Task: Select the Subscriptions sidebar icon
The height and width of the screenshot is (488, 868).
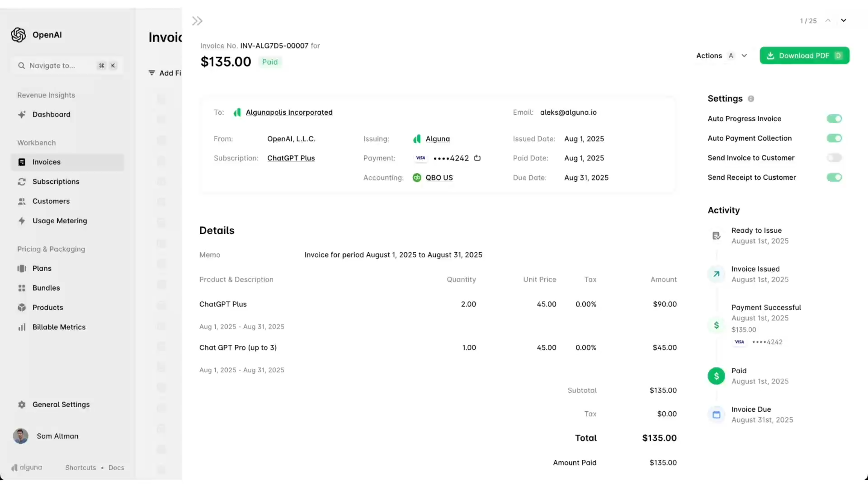Action: (22, 181)
